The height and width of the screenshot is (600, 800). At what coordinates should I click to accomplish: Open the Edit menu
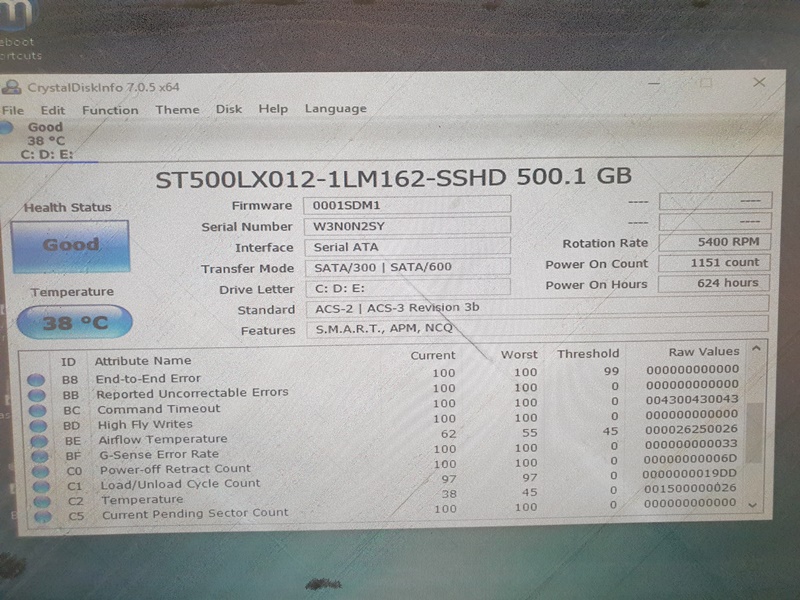(x=53, y=110)
